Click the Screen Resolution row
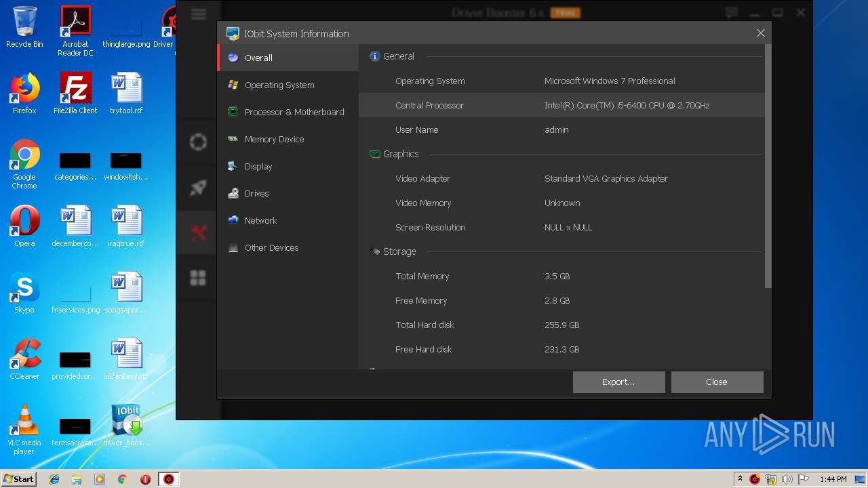The image size is (868, 488). [561, 227]
